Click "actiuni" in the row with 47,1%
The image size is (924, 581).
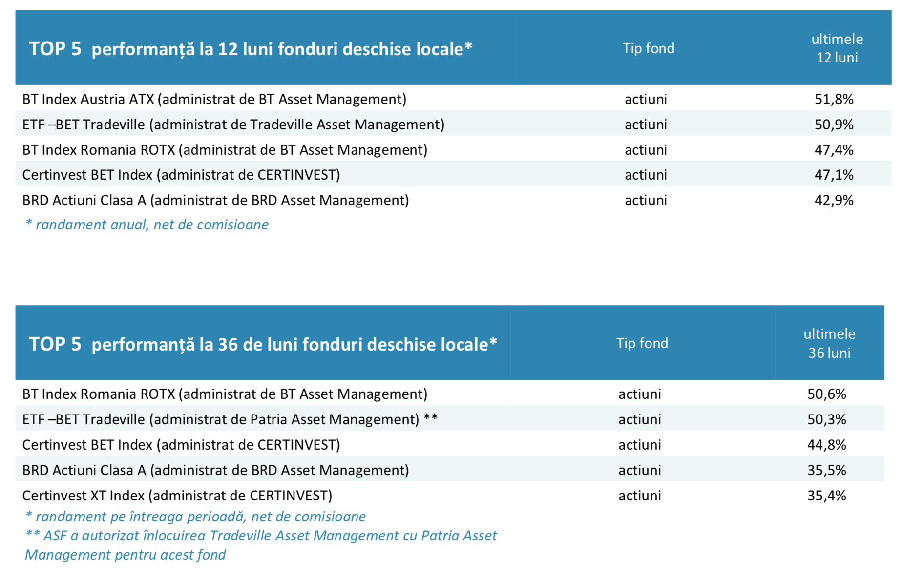[x=646, y=175]
